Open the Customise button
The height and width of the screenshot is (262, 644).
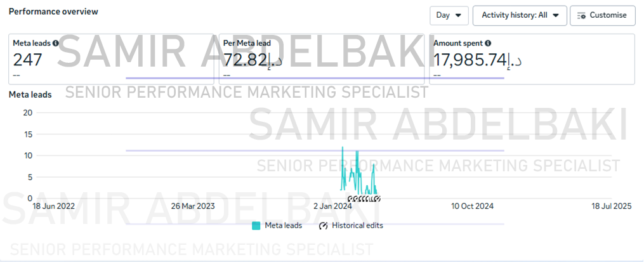(x=603, y=16)
